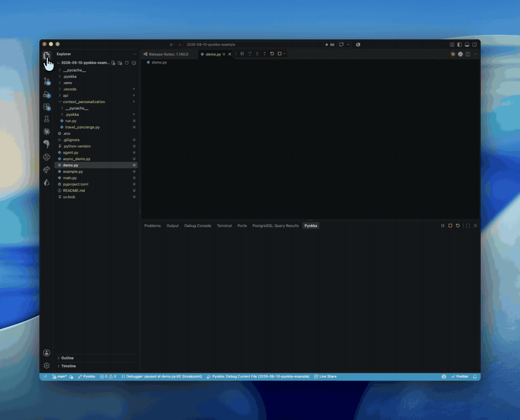This screenshot has width=520, height=420.
Task: Refresh the Explorer file tree
Action: pyautogui.click(x=127, y=63)
